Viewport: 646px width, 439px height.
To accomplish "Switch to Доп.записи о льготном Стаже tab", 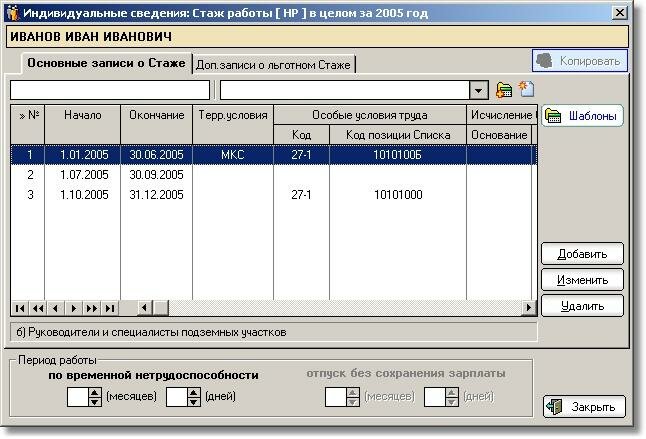I will coord(274,65).
